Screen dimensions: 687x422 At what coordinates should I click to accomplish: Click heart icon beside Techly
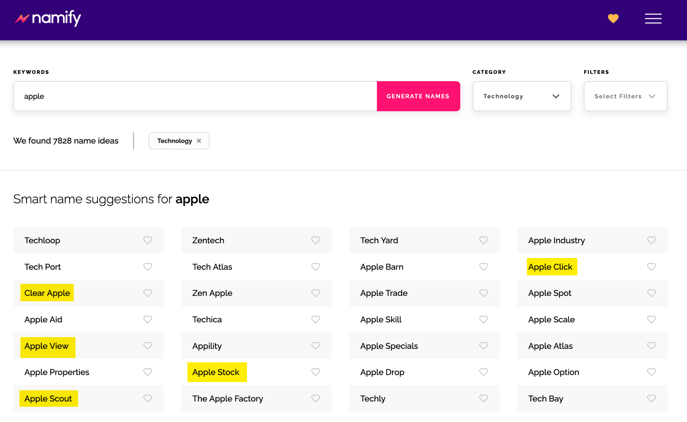click(484, 398)
